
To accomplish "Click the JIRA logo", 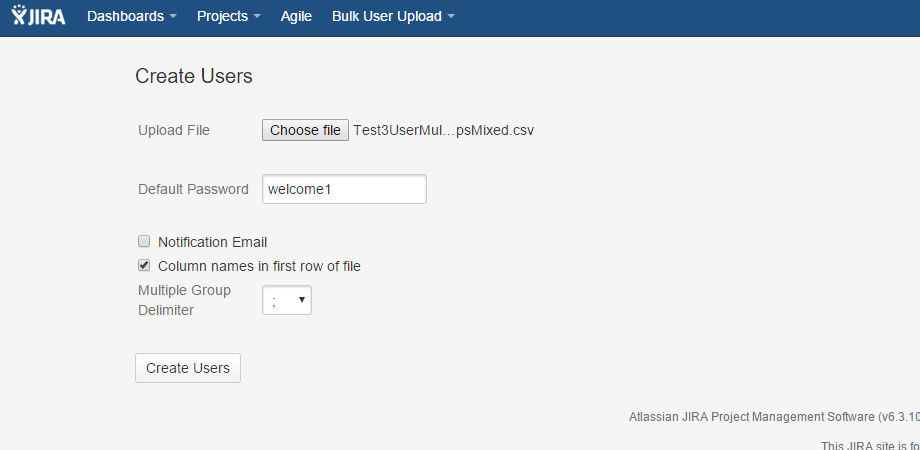I will 39,16.
